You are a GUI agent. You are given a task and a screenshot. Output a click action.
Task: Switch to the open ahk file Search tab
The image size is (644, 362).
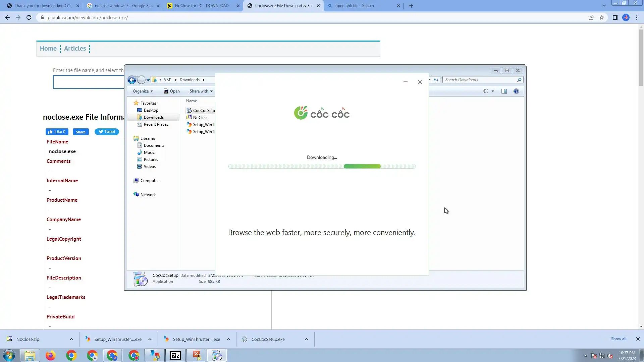355,6
